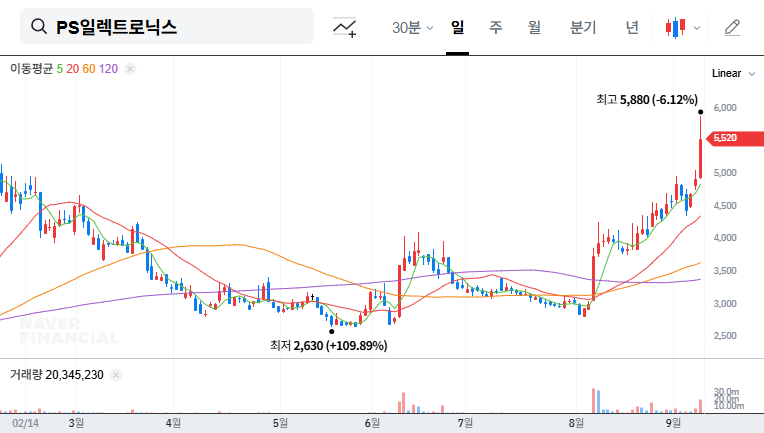Click the 이동평균 indicator label
Viewport: 764px width, 433px height.
point(32,69)
